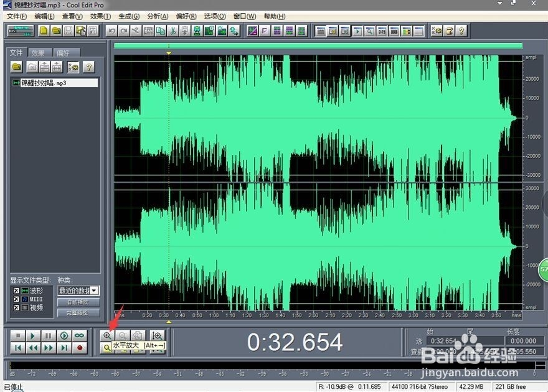
Task: Click yellow playhead marker atop waveform
Action: pyautogui.click(x=169, y=53)
